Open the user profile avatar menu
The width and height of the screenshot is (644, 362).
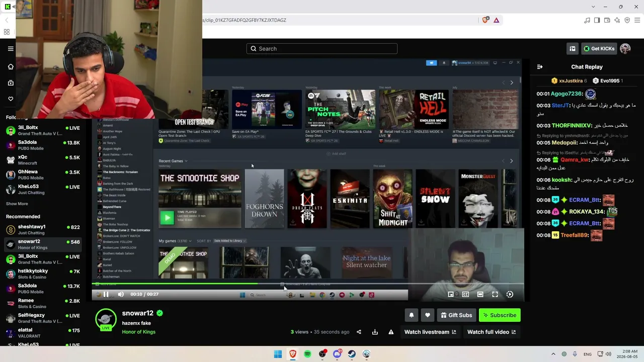625,49
